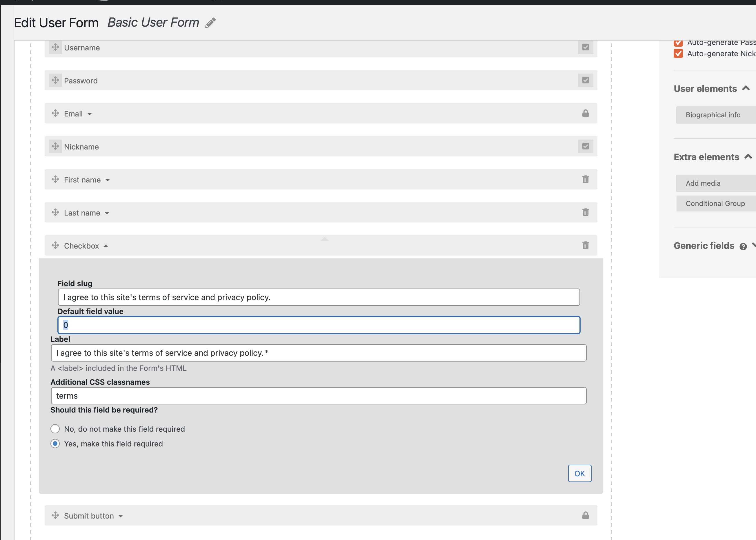
Task: Delete the First name field with its trash icon
Action: pyautogui.click(x=586, y=179)
